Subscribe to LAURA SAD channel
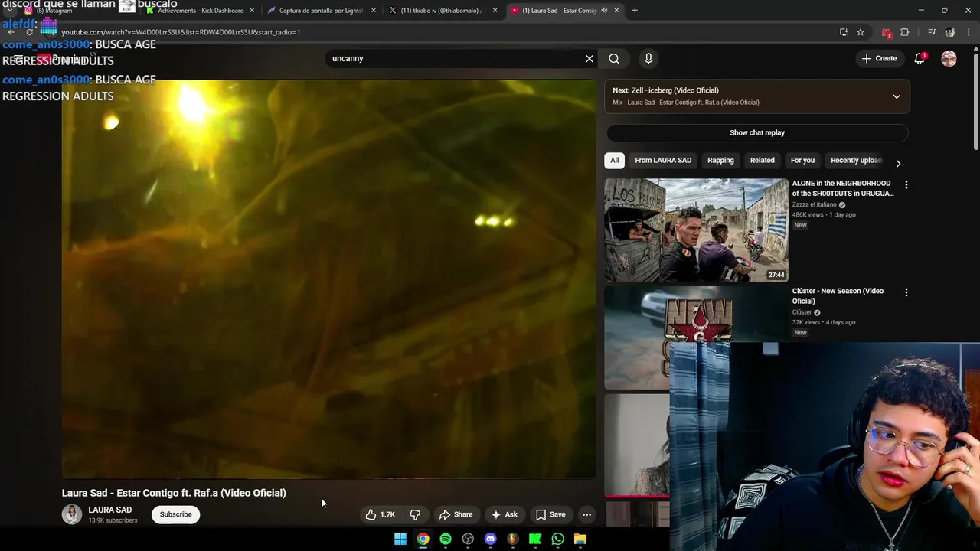The height and width of the screenshot is (551, 980). tap(176, 514)
